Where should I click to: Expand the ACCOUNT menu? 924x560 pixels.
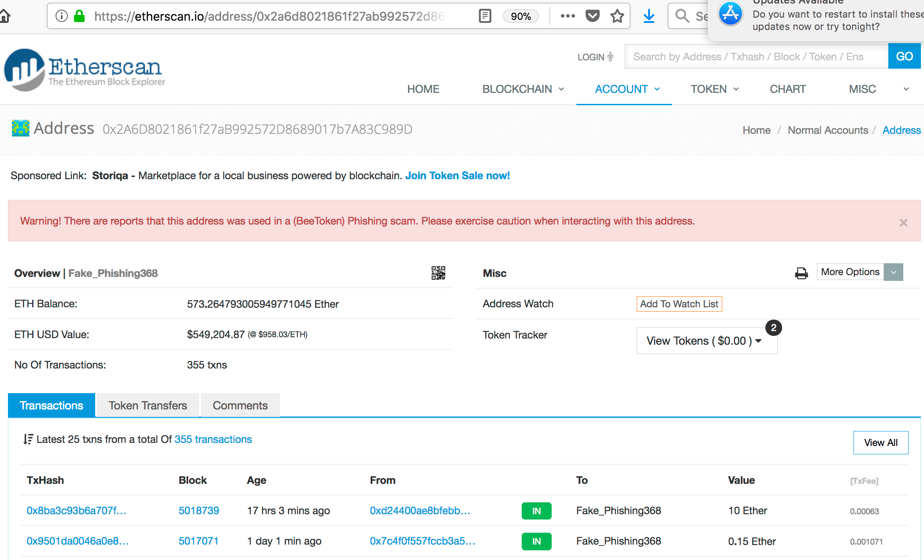[x=627, y=89]
